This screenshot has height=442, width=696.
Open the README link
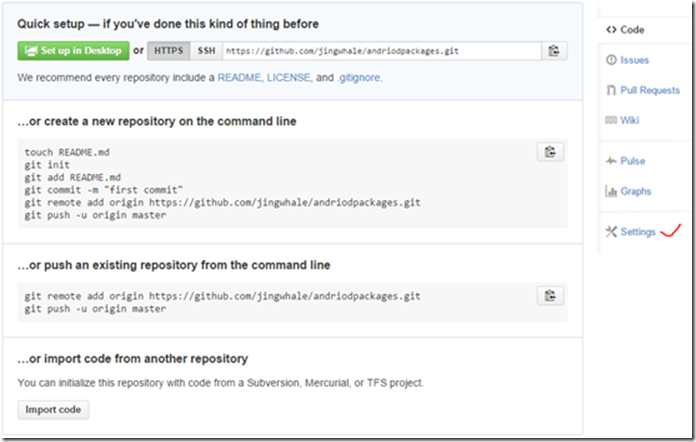pyautogui.click(x=239, y=78)
